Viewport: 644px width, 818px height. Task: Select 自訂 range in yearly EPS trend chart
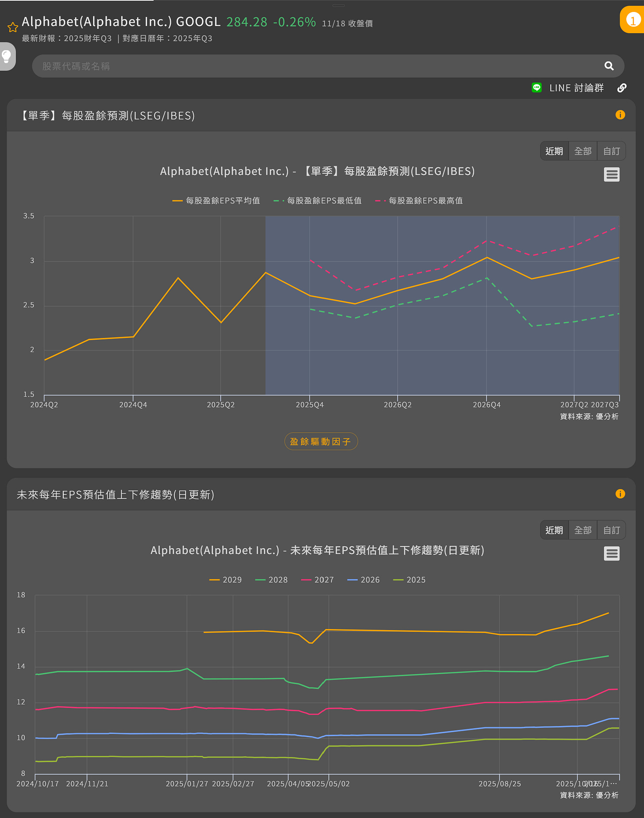(612, 530)
